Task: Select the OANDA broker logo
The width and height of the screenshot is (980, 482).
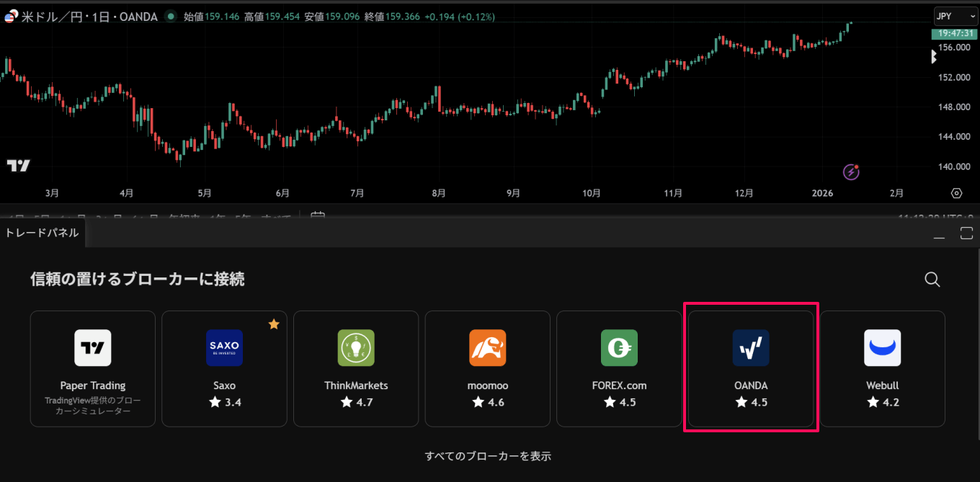Action: pyautogui.click(x=751, y=348)
